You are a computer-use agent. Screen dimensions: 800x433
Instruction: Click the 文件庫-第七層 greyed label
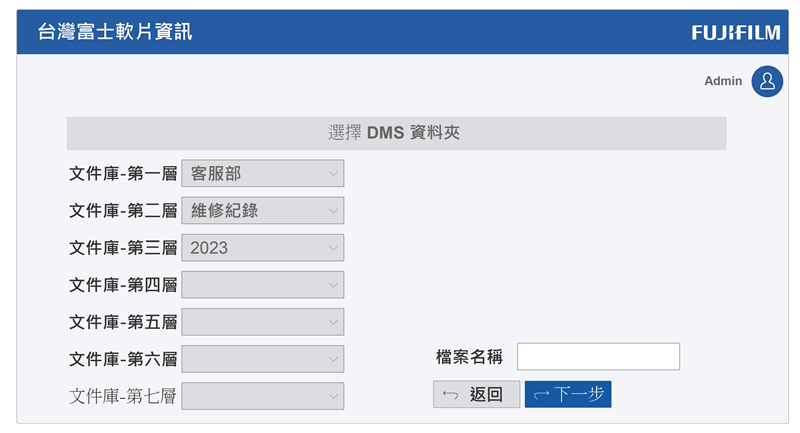point(123,396)
